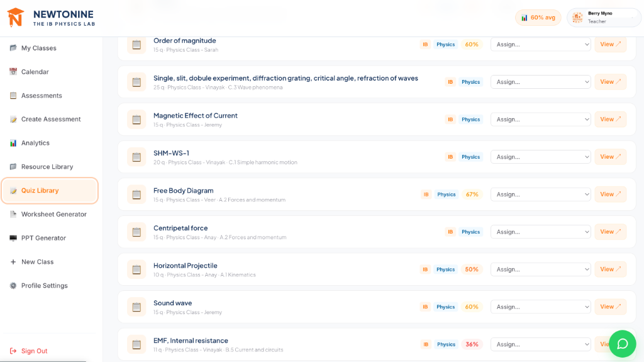The height and width of the screenshot is (362, 644).
Task: Click the quiz icon for SHM-WS-1
Action: pos(136,157)
